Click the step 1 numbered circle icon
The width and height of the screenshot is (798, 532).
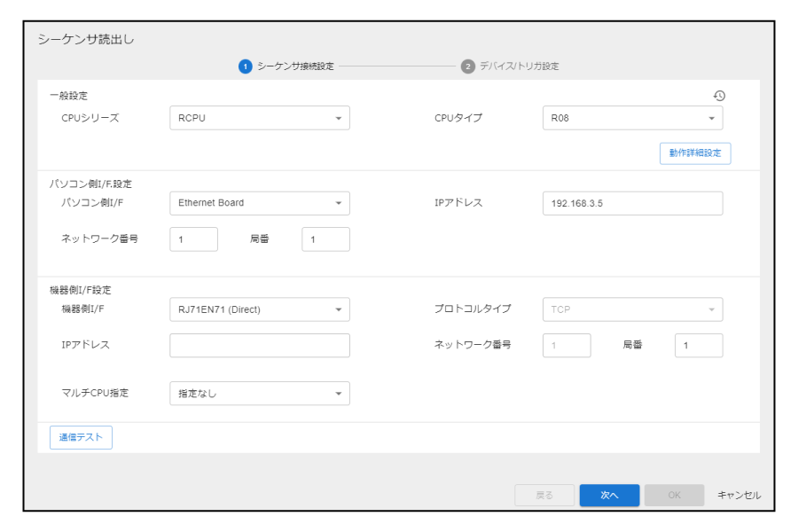pos(246,66)
